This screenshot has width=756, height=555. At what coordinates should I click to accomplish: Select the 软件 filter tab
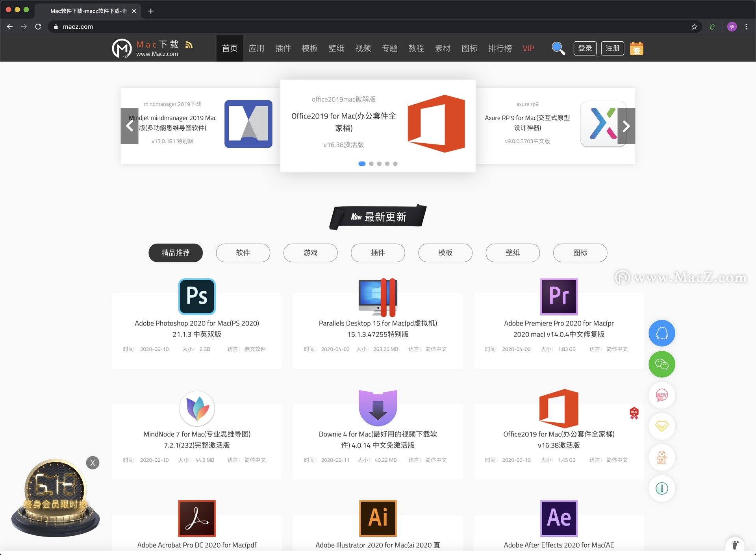click(x=243, y=253)
